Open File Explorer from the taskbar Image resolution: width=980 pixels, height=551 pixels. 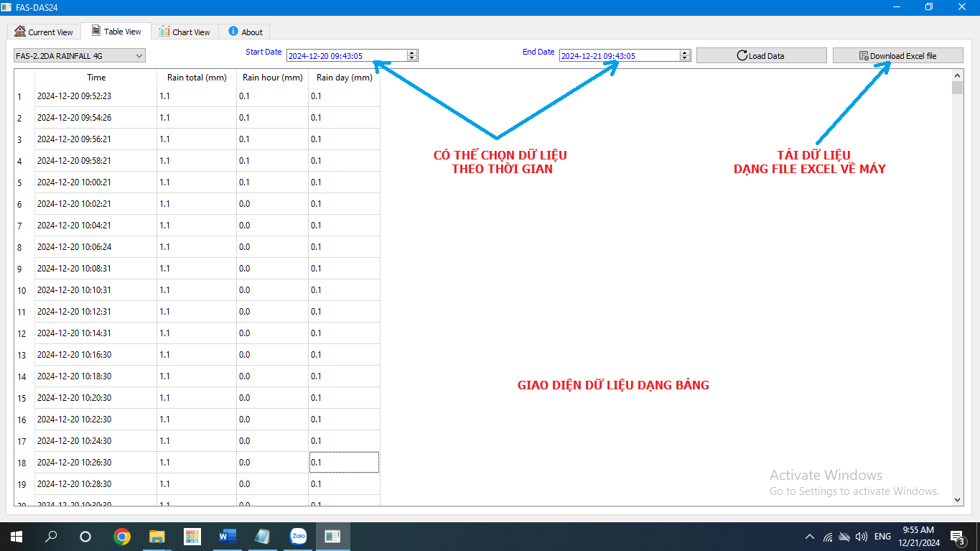[157, 537]
